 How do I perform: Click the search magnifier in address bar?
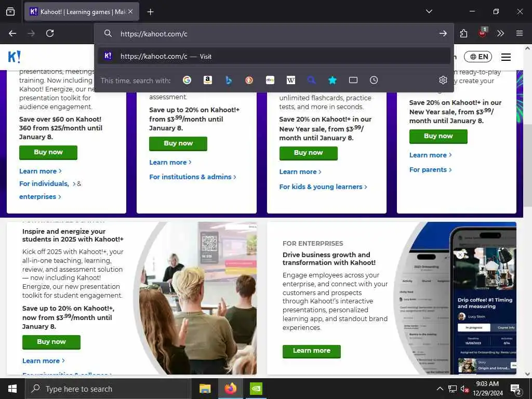coord(108,33)
